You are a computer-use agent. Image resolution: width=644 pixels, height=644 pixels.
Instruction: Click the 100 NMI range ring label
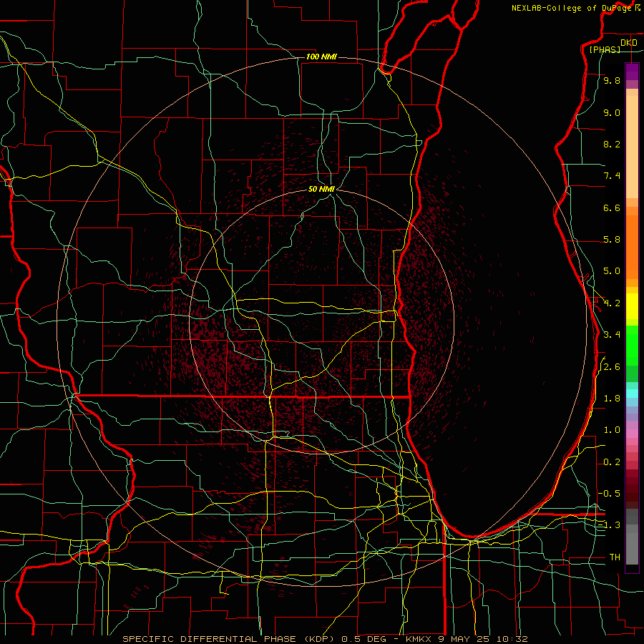[x=321, y=57]
